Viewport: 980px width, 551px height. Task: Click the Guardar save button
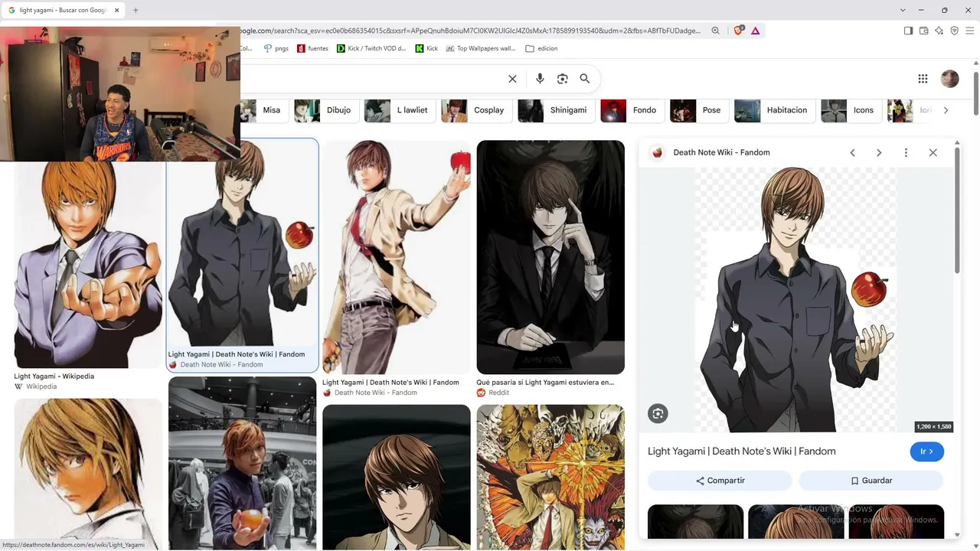[871, 481]
